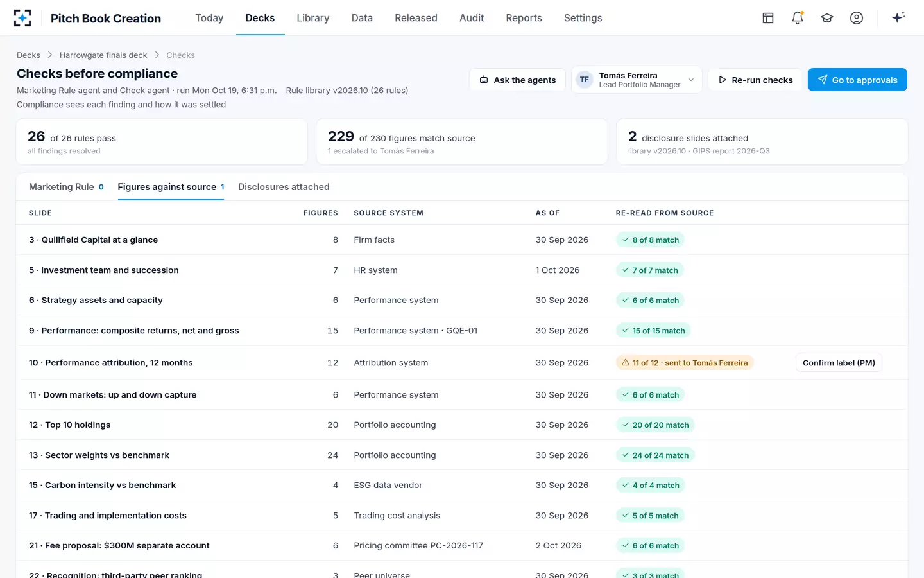Go to the Today tab

[209, 18]
